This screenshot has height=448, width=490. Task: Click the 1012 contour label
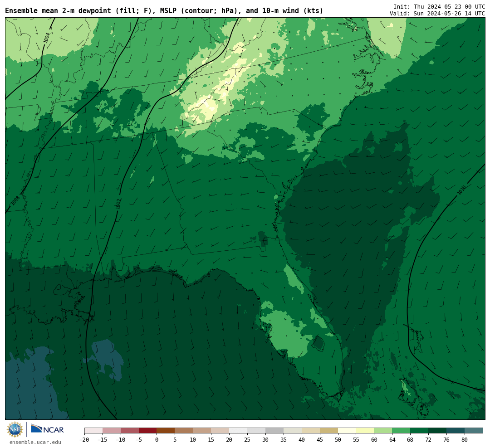pyautogui.click(x=118, y=204)
